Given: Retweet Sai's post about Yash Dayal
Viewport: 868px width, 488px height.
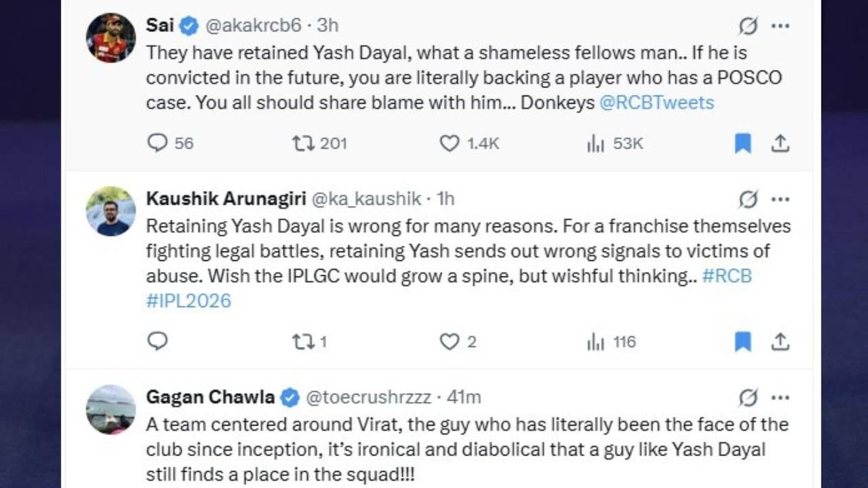Looking at the screenshot, I should [300, 143].
